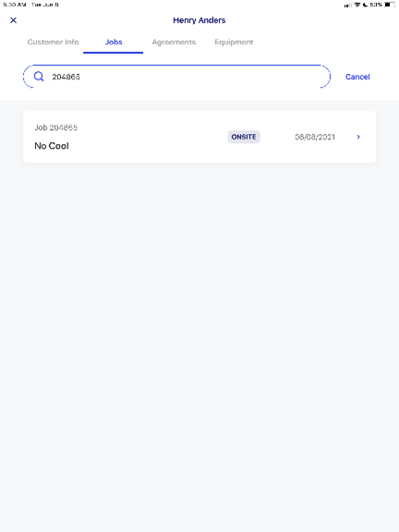This screenshot has width=399, height=532.
Task: Tap the clock time in status bar
Action: click(x=15, y=5)
